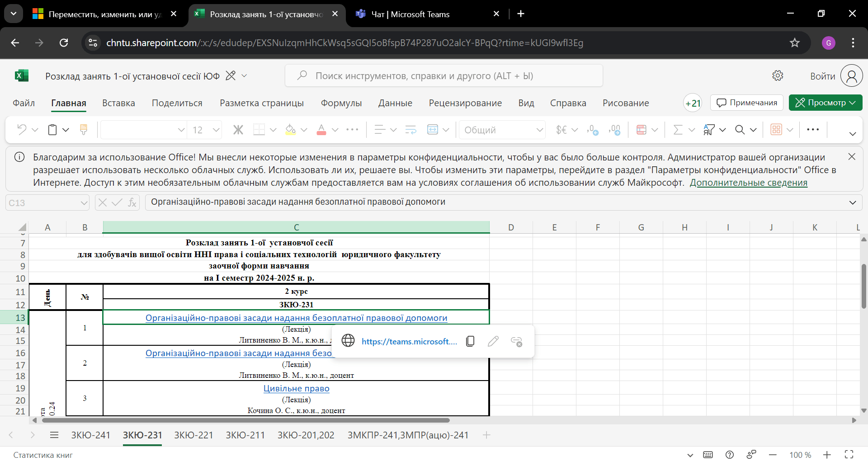The image size is (868, 461).
Task: Open the Рецензирование ribbon tab
Action: tap(465, 103)
